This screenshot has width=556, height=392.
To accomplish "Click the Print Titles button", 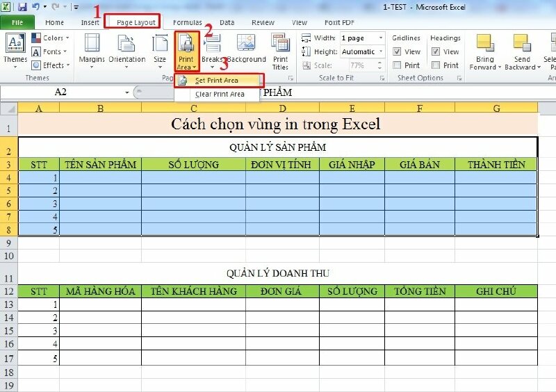I will (x=280, y=52).
